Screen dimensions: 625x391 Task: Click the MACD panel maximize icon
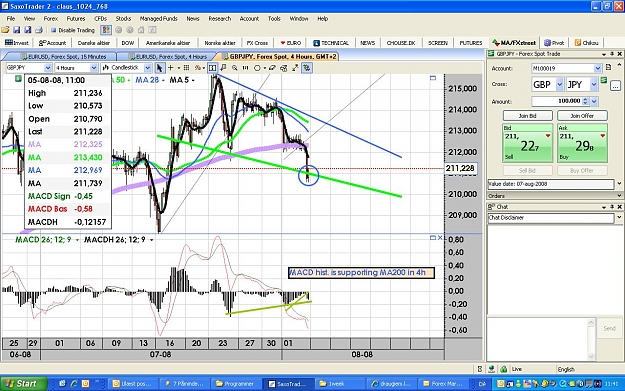click(x=433, y=238)
